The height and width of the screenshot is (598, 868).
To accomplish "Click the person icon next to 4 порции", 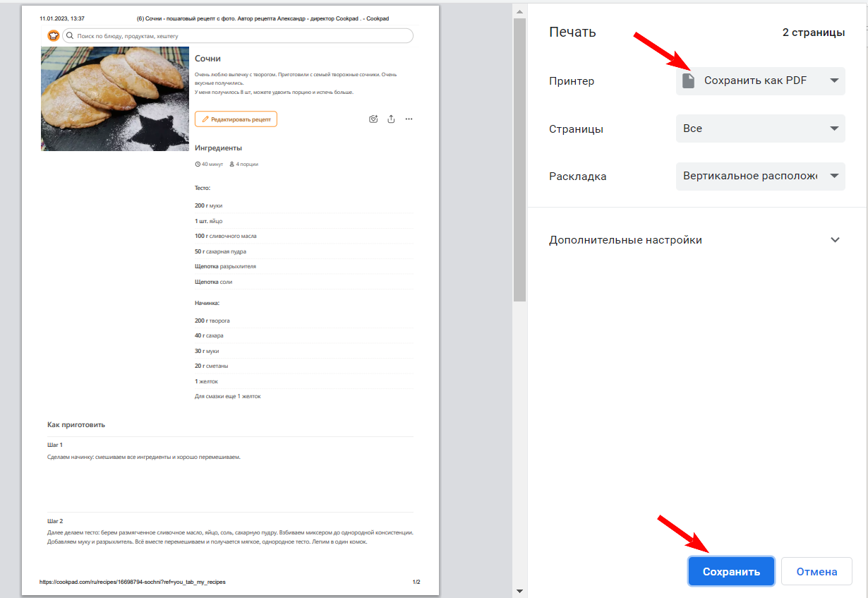I will (x=231, y=164).
